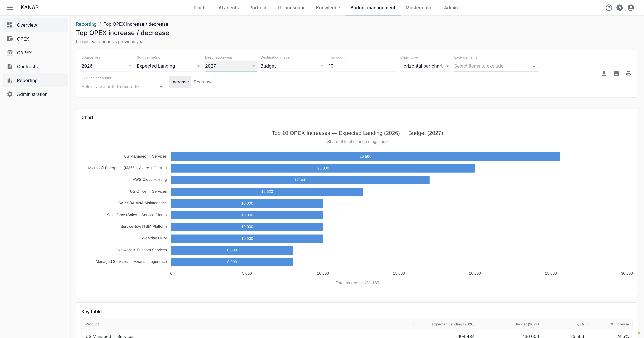The width and height of the screenshot is (644, 338).
Task: Click the OPEX wallet icon in sidebar
Action: click(10, 39)
